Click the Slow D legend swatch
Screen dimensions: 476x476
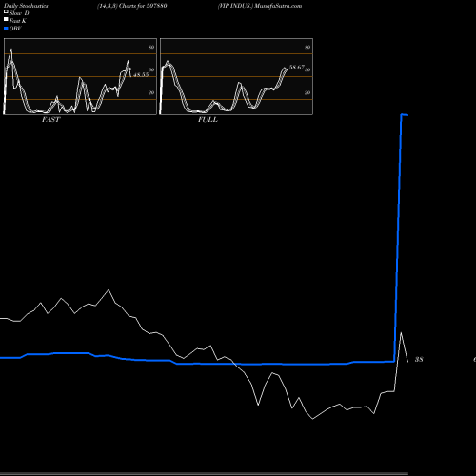(6, 11)
